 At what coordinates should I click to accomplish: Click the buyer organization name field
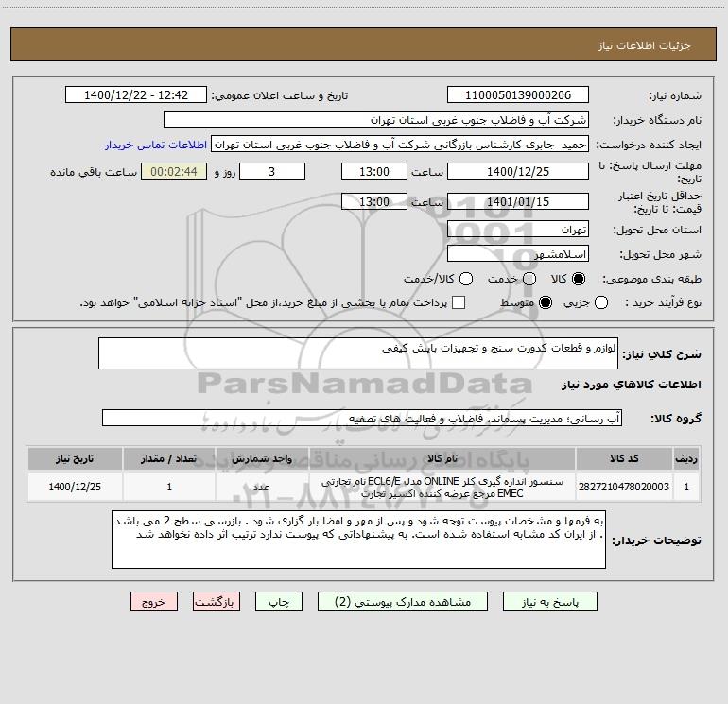tap(376, 119)
